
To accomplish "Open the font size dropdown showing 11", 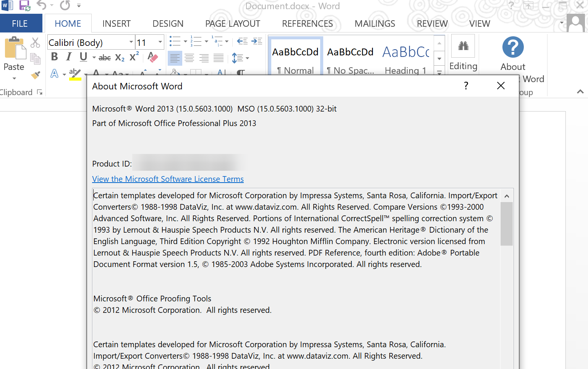I will click(160, 42).
